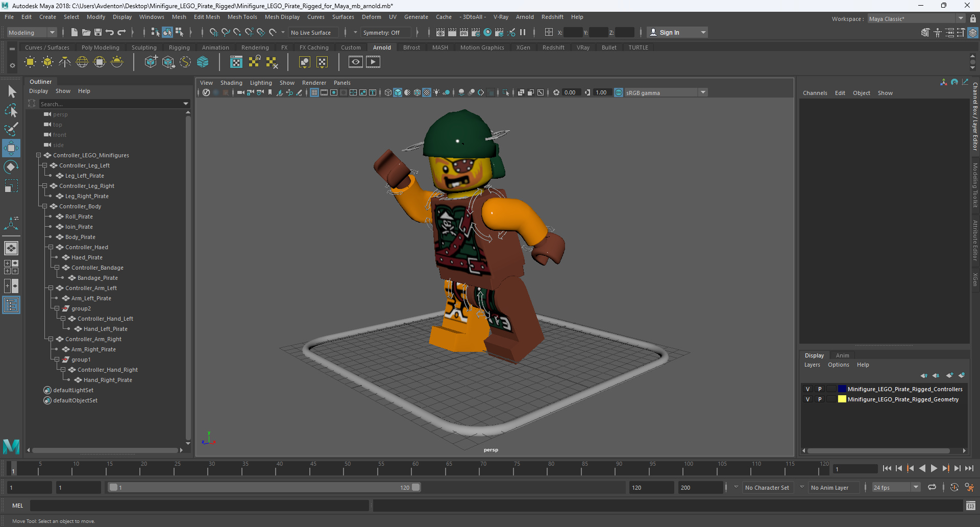Switch to single pane layout icon
Screen dimensions: 980x527
11,248
